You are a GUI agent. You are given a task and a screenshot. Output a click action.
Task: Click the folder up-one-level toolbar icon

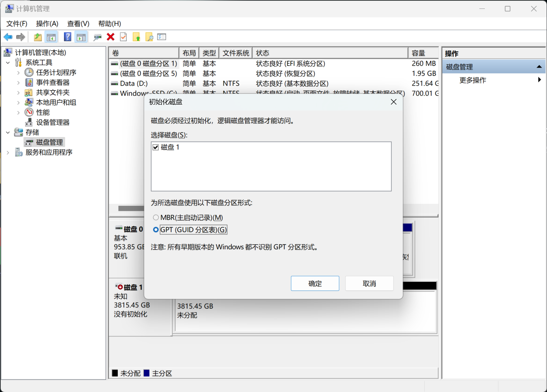coord(38,37)
